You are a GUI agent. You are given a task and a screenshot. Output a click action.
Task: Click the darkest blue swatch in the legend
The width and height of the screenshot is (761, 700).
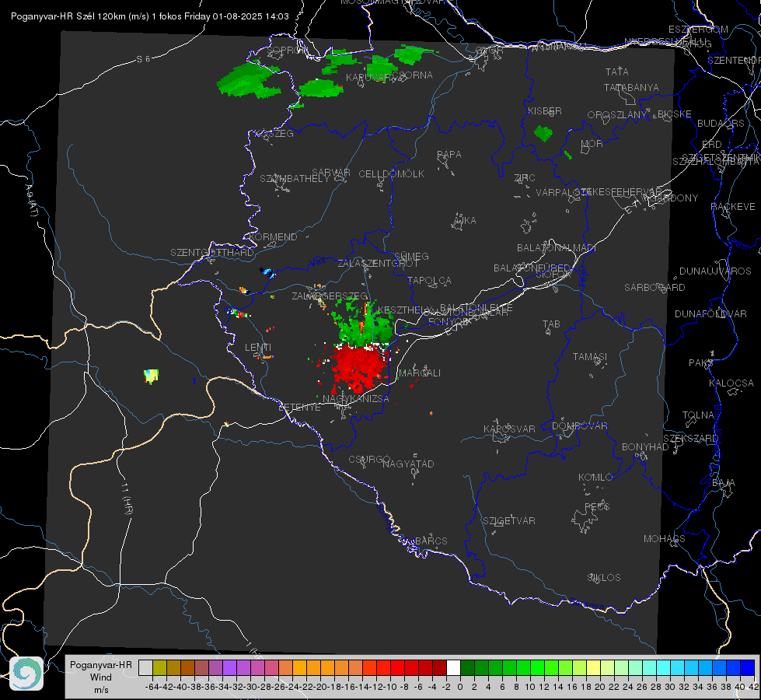click(x=748, y=667)
